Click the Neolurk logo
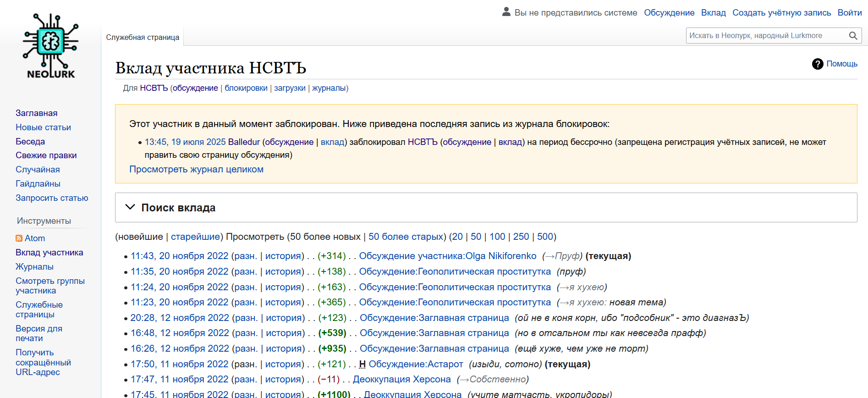 (50, 46)
